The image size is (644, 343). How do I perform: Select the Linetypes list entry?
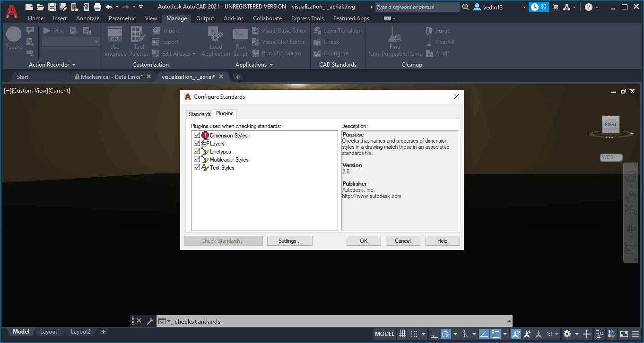220,152
